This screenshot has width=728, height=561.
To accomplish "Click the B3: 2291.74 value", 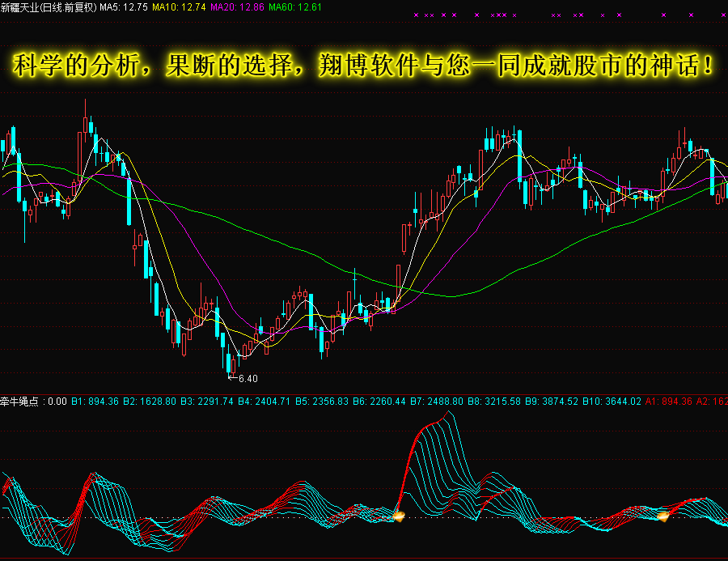I will click(x=207, y=401).
